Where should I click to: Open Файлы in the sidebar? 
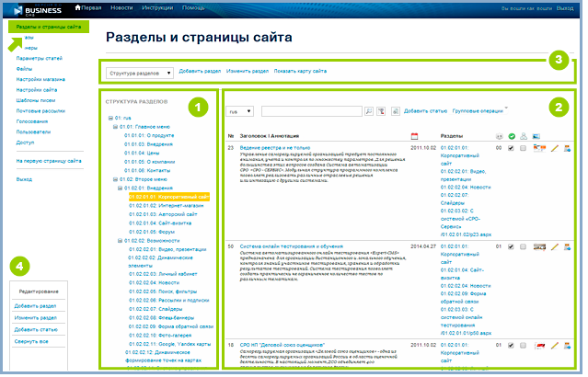pyautogui.click(x=24, y=69)
